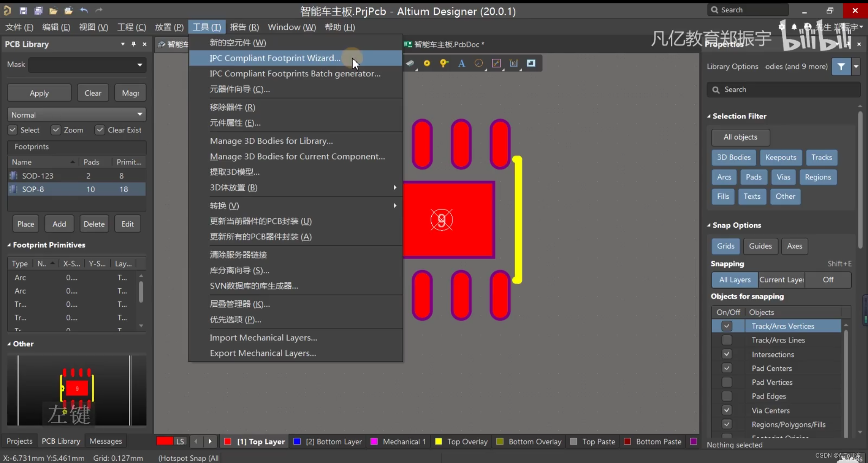This screenshot has height=463, width=868.
Task: Click the Open folder icon
Action: click(x=53, y=10)
